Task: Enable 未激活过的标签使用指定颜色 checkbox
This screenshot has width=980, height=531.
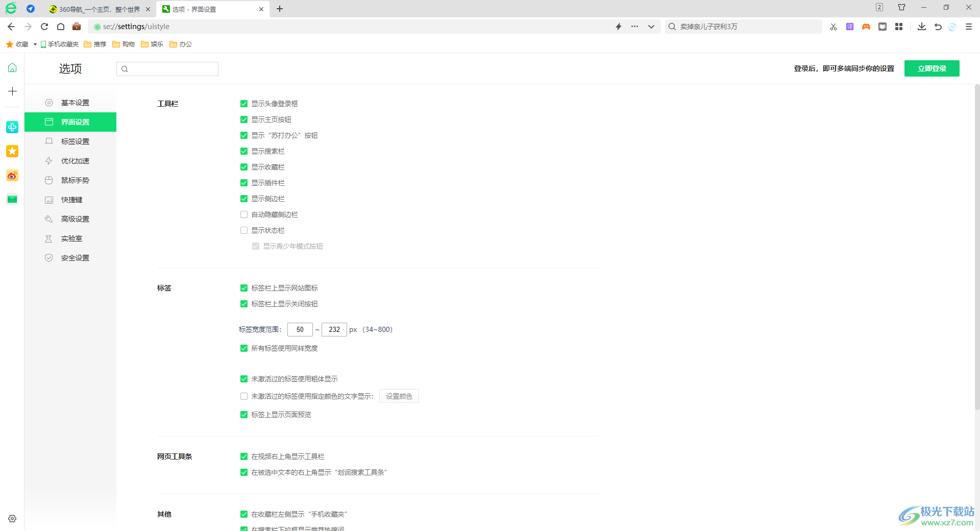Action: pyautogui.click(x=244, y=396)
